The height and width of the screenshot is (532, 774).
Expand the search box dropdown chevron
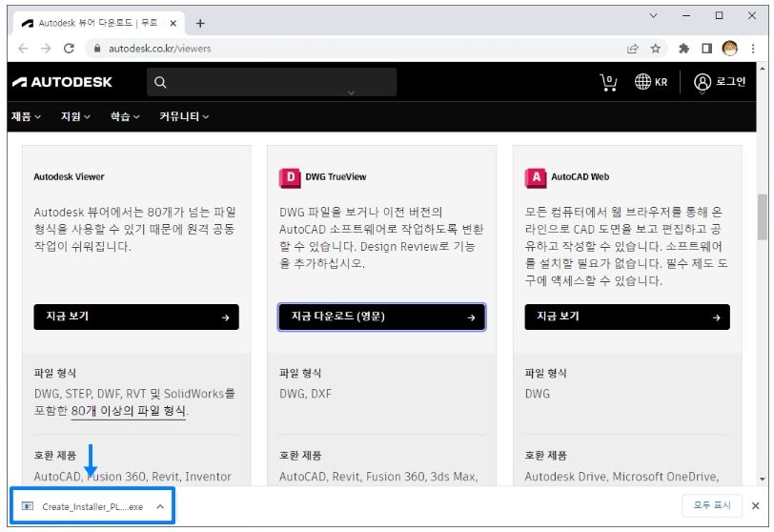[351, 92]
